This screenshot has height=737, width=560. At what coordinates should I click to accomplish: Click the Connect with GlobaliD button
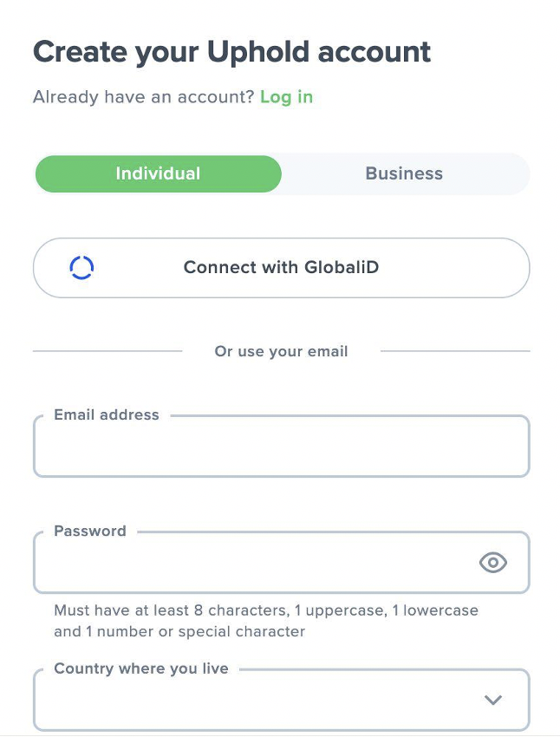click(282, 267)
